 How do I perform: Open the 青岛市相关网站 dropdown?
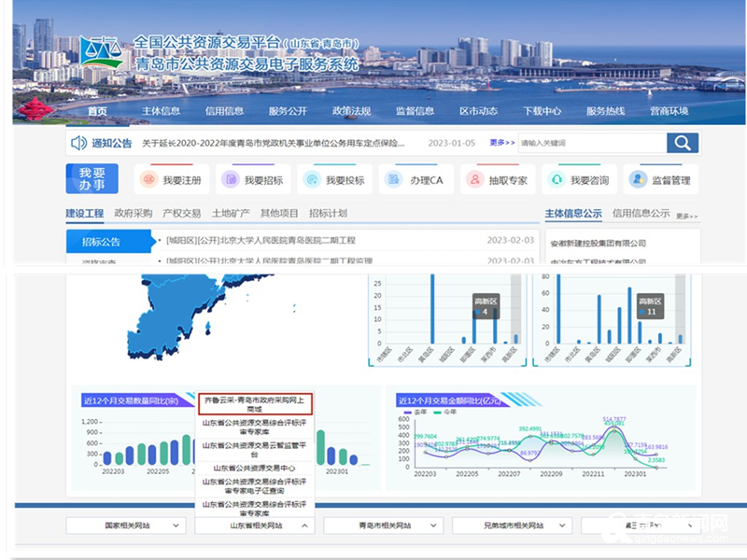(384, 526)
